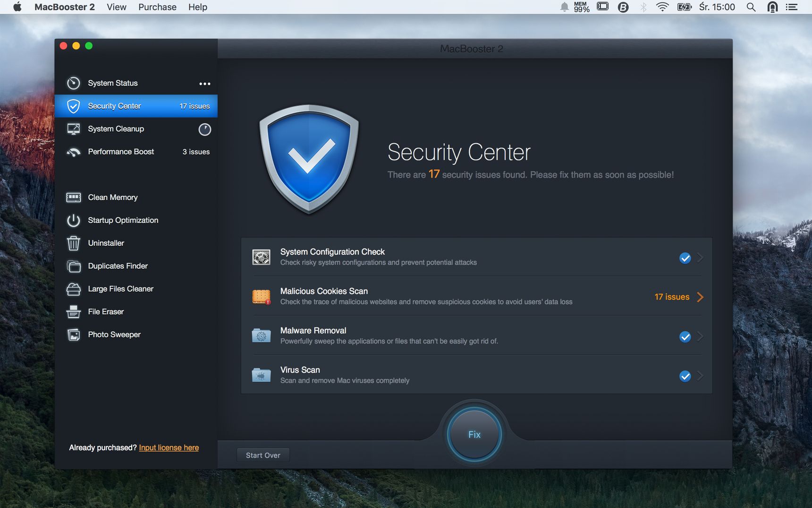Open the Apple menu

[17, 7]
